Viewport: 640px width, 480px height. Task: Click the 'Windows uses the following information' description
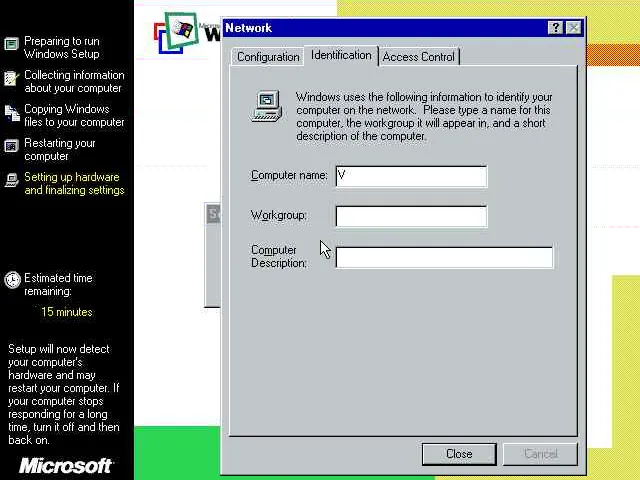tap(424, 116)
